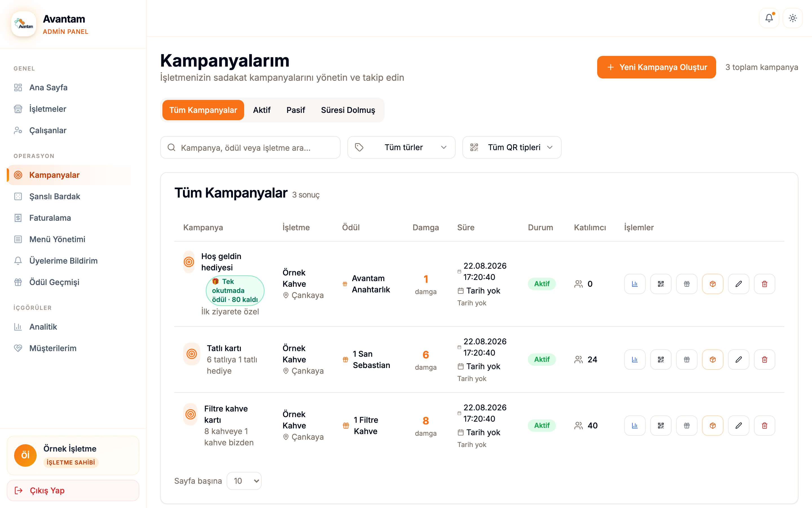Open Faturalama in sidebar
The width and height of the screenshot is (812, 508).
pyautogui.click(x=69, y=218)
